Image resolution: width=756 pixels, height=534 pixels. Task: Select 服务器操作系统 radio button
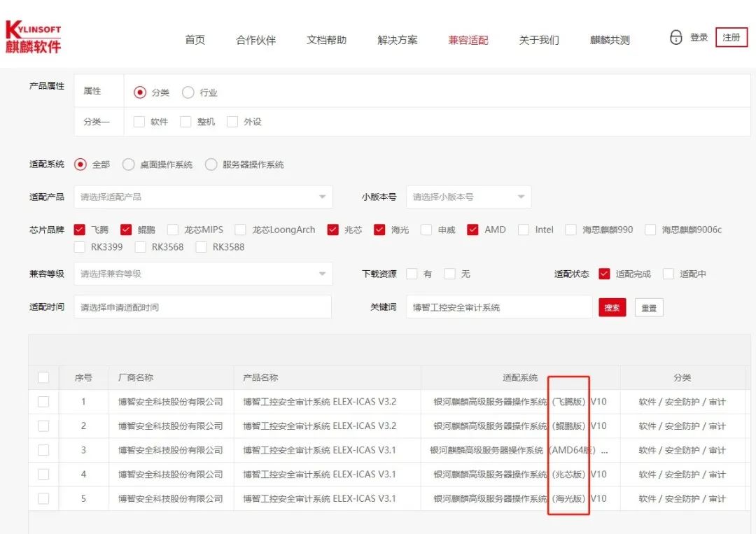click(x=211, y=165)
